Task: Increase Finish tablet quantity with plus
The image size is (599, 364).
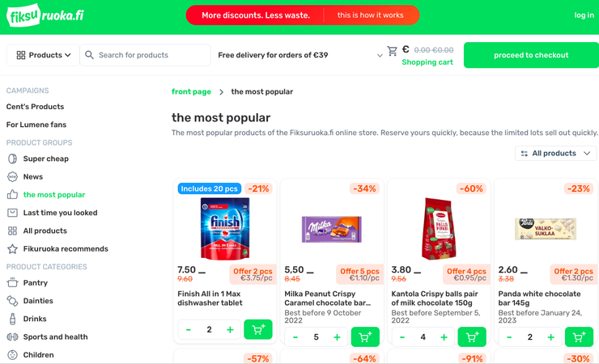Action: pos(230,330)
